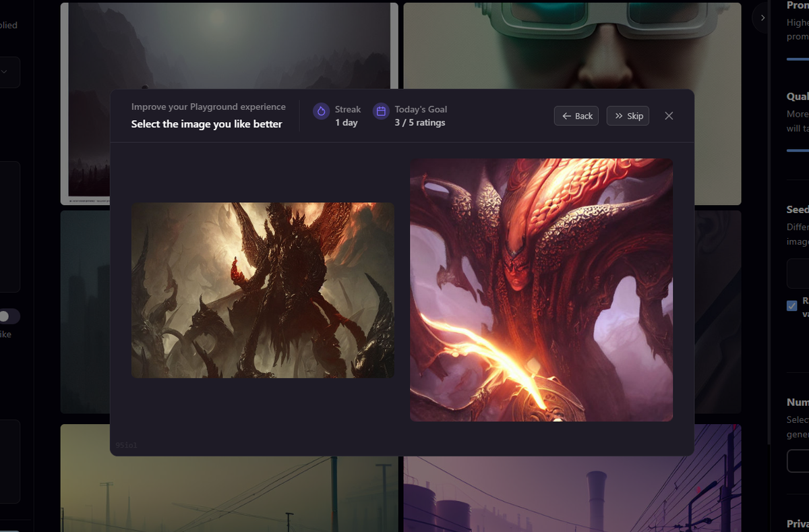Collapse the right settings panel chevron
This screenshot has width=809, height=532.
coord(762,18)
